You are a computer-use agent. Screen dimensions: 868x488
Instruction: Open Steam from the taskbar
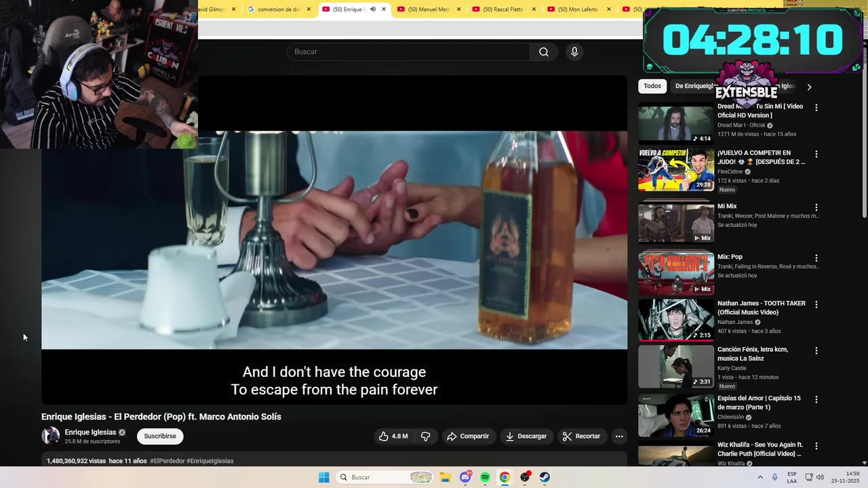pos(545,477)
